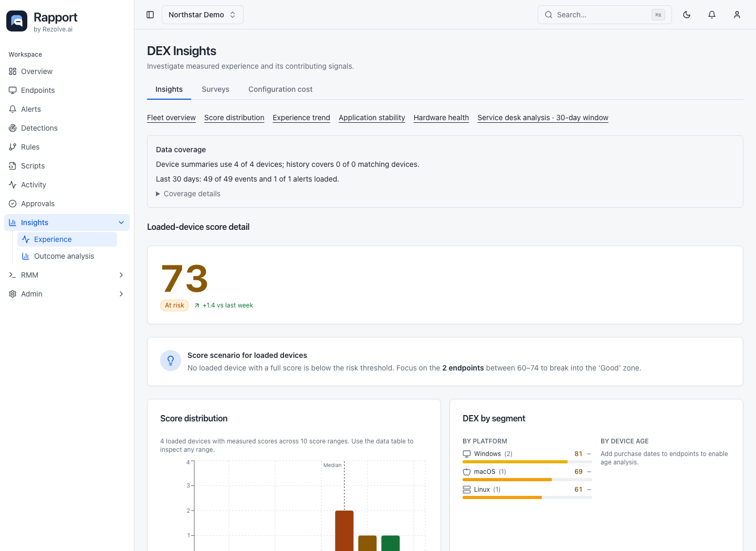Click the score value 73
Screen dimensions: 756x551
coord(185,279)
